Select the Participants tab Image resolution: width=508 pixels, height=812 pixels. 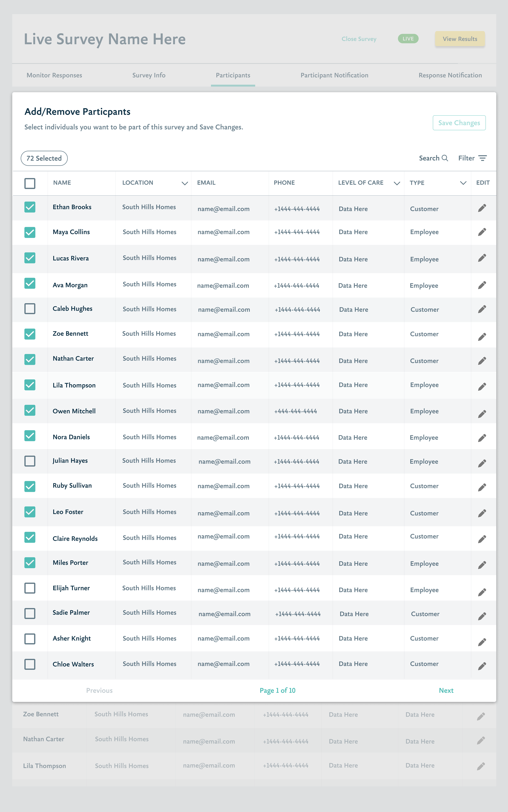coord(233,75)
